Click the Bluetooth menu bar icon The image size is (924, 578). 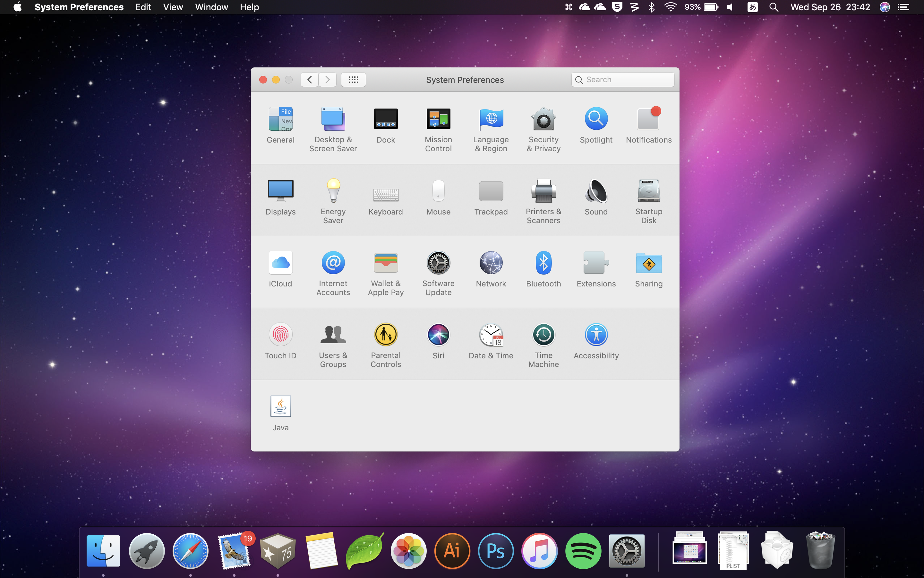(x=652, y=7)
